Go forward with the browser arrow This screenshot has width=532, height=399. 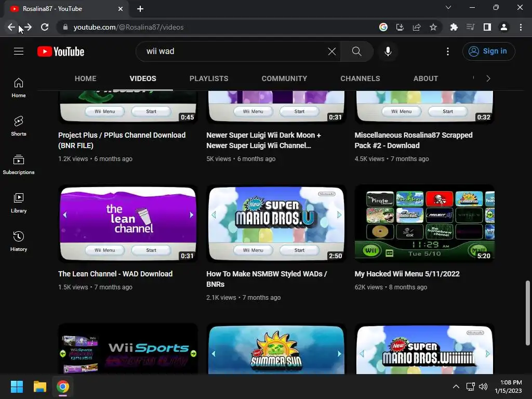point(28,27)
